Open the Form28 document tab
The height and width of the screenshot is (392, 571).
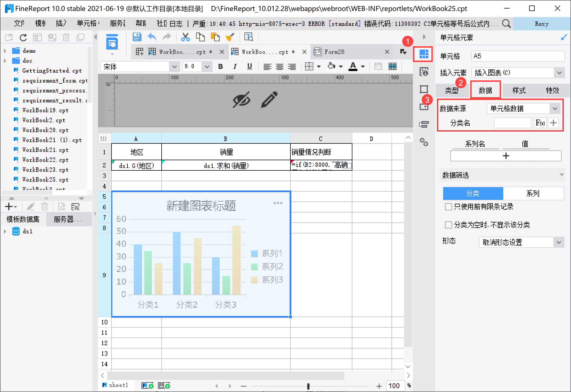334,52
